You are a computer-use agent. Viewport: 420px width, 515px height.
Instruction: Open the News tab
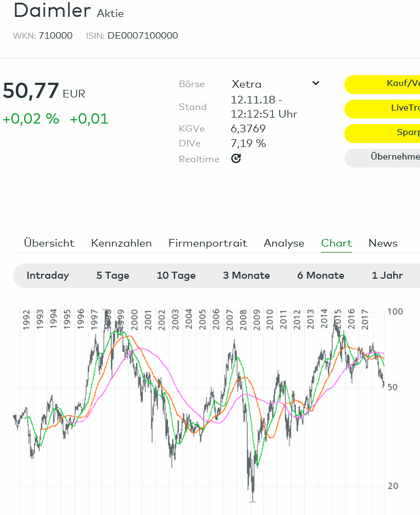click(x=382, y=243)
